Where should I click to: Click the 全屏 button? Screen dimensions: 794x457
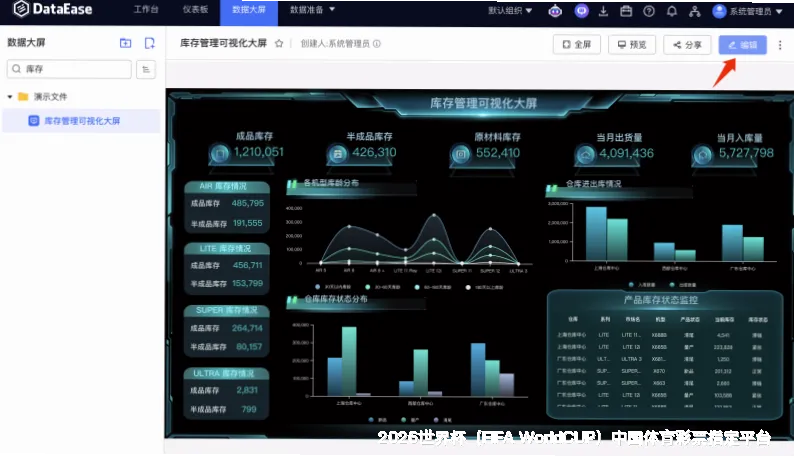pos(577,45)
